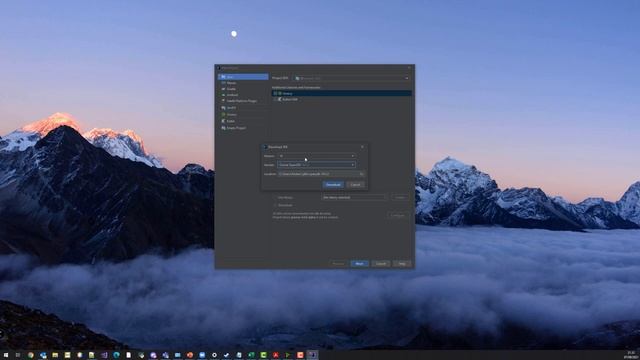Close the Download JDK dialog with X

[x=362, y=147]
